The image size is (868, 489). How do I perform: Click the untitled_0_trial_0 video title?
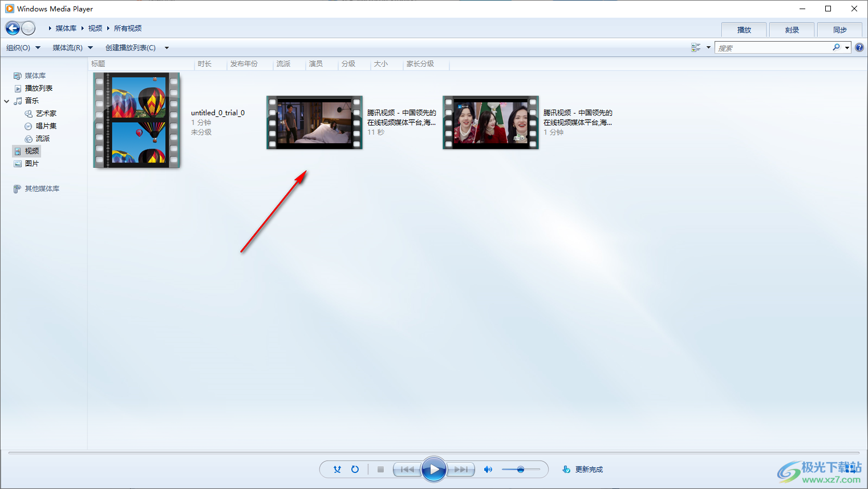(218, 113)
